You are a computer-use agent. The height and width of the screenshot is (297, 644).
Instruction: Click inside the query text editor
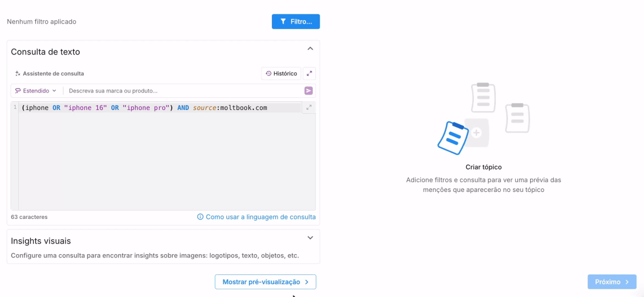point(166,156)
